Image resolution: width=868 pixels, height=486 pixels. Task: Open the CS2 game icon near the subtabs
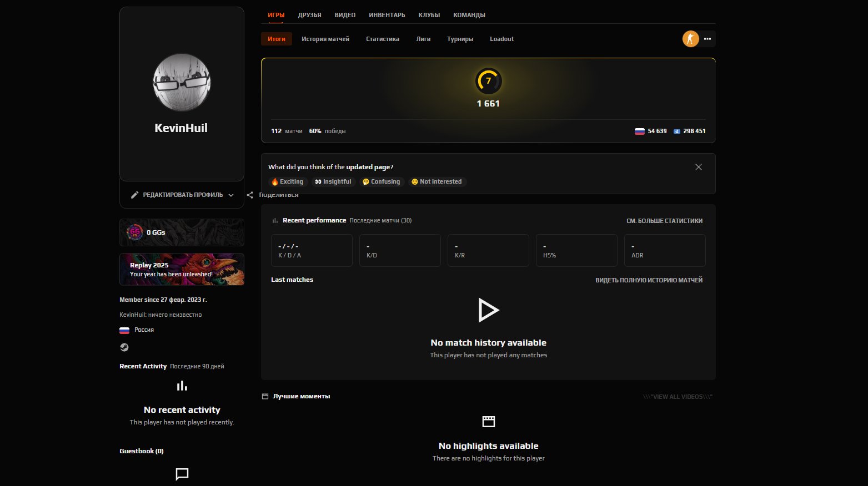[690, 39]
